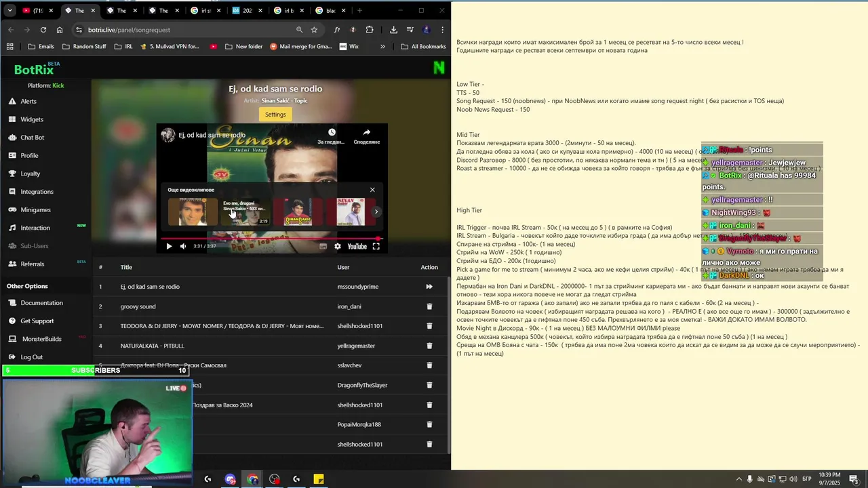Bookmark this page with star icon
Viewport: 868px width, 488px height.
point(314,30)
